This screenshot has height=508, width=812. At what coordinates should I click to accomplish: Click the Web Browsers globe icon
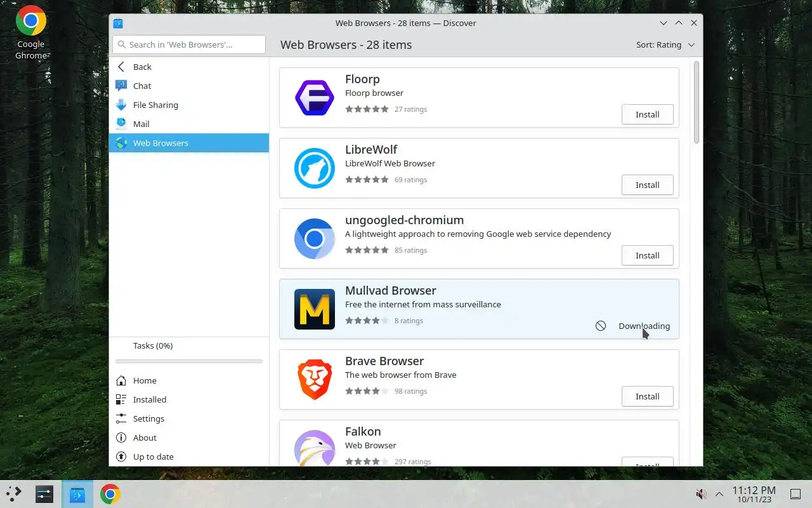coord(121,143)
